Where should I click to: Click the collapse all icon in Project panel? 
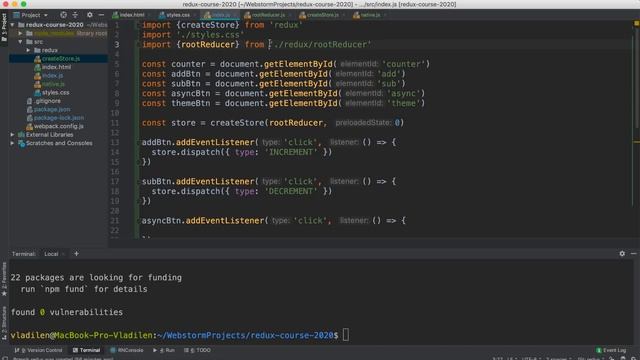(75, 15)
